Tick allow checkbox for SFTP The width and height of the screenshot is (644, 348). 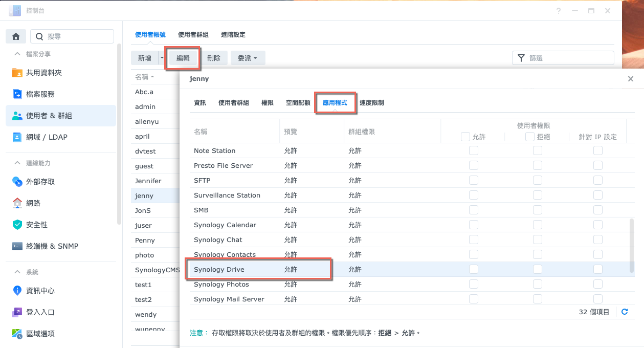474,180
